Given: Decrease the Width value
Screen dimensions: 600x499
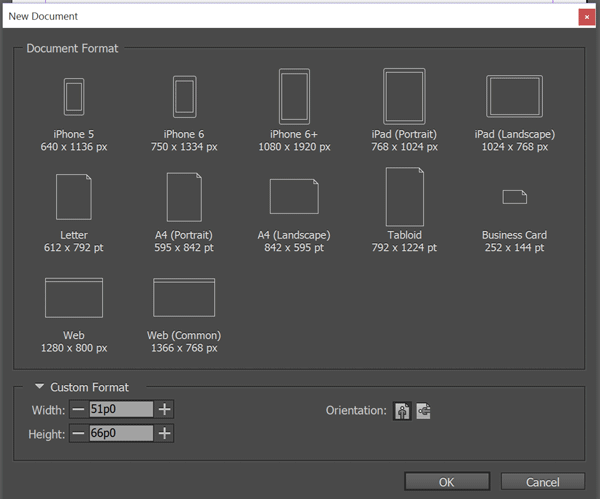Looking at the screenshot, I should click(x=78, y=409).
